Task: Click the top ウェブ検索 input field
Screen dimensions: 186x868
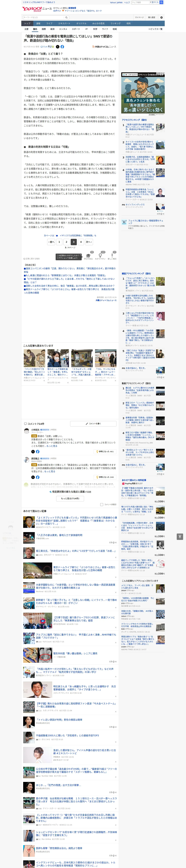Action: [140, 2]
